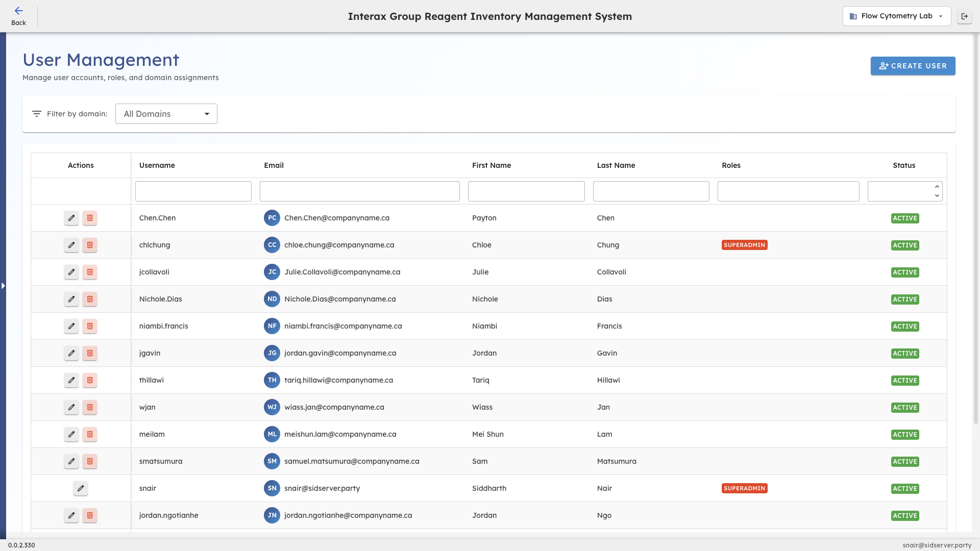Click the Create User button
Screen dimensions: 980x551
(x=913, y=66)
